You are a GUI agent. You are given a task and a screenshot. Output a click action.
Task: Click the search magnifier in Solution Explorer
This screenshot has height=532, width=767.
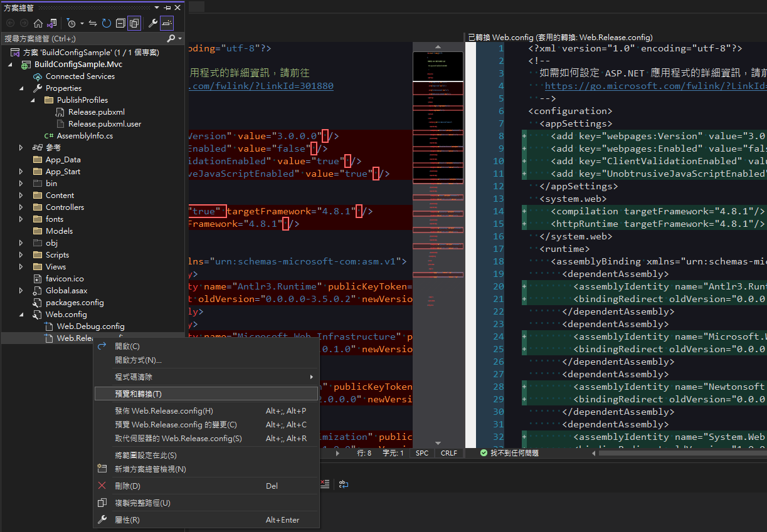171,38
